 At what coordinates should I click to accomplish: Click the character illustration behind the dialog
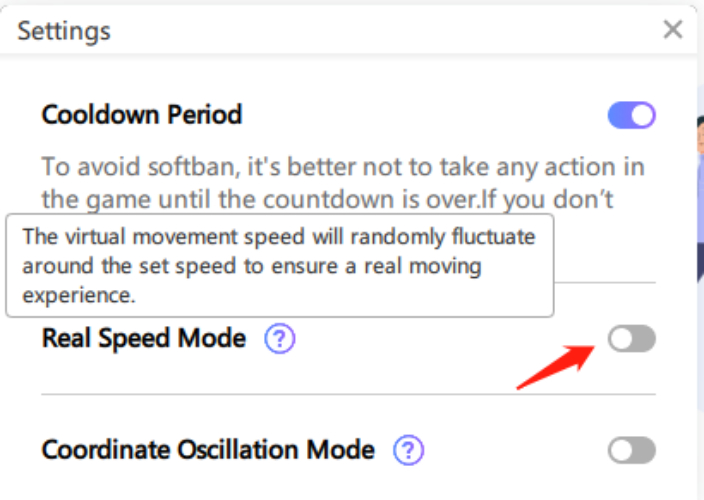click(x=697, y=200)
